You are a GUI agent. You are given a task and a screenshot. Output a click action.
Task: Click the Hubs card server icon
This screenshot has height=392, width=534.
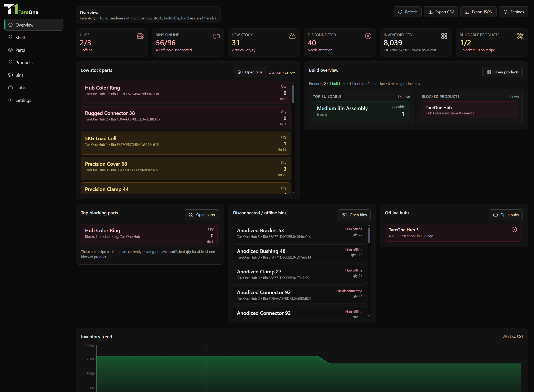140,36
